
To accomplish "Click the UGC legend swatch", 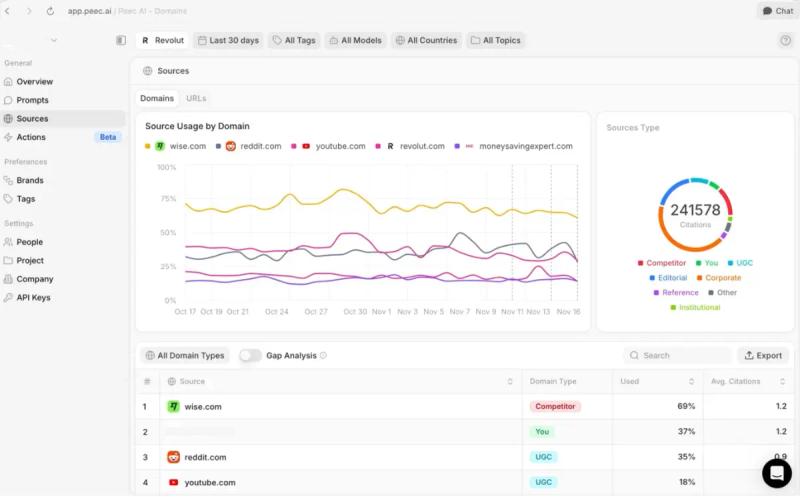I will coord(730,263).
